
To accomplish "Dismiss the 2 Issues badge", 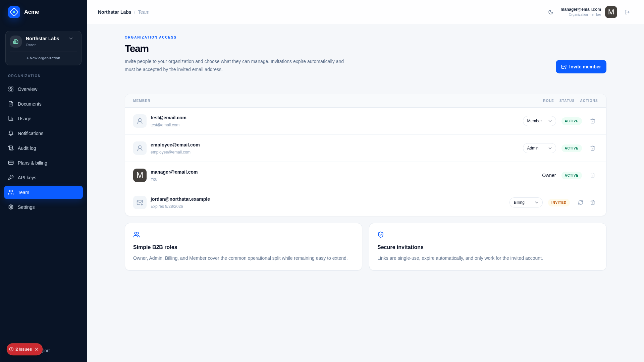I will [37, 349].
